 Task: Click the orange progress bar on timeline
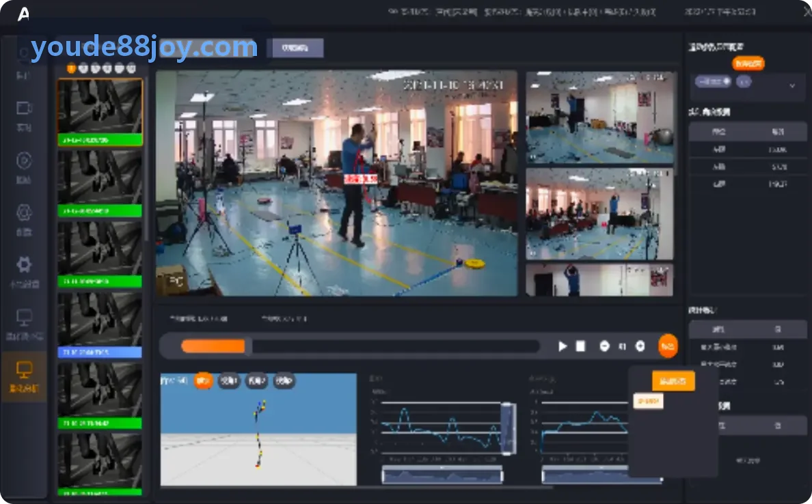click(213, 346)
